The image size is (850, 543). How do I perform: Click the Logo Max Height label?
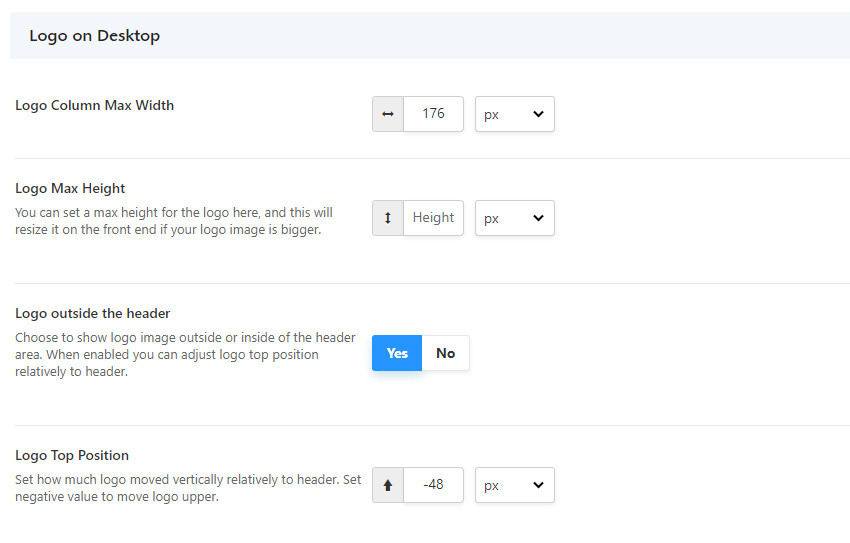(70, 188)
